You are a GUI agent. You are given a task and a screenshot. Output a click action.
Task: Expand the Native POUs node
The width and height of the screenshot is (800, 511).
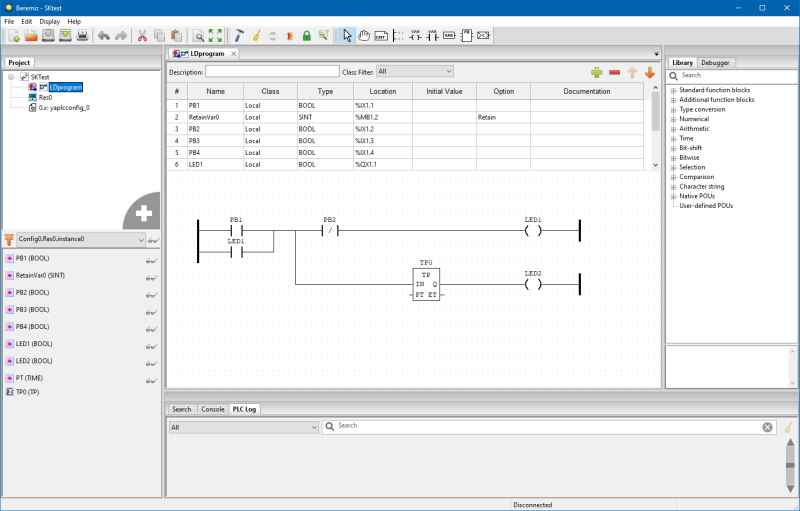[673, 196]
